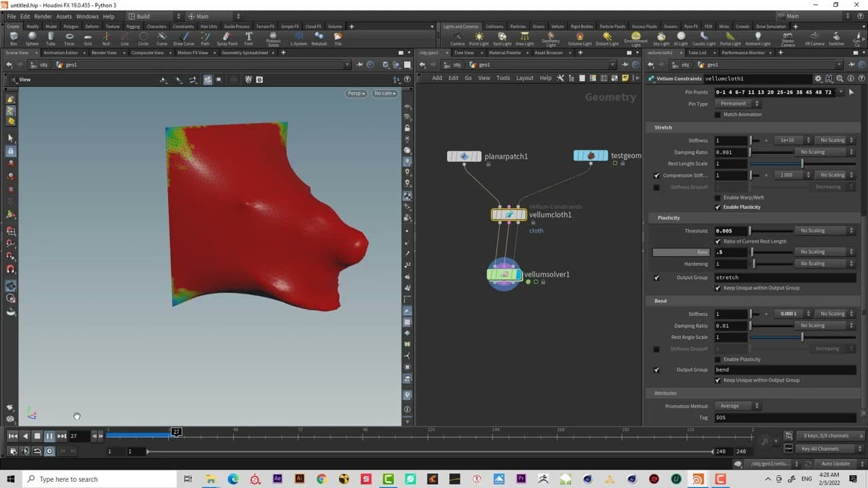Enable the Match Animation checkbox
Viewport: 868px width, 488px height.
pyautogui.click(x=718, y=115)
